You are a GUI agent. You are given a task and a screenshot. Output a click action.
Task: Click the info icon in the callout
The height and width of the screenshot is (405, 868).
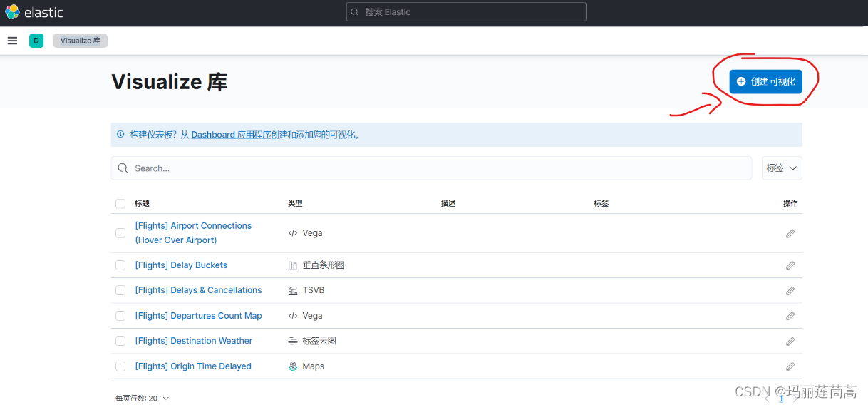click(x=120, y=134)
